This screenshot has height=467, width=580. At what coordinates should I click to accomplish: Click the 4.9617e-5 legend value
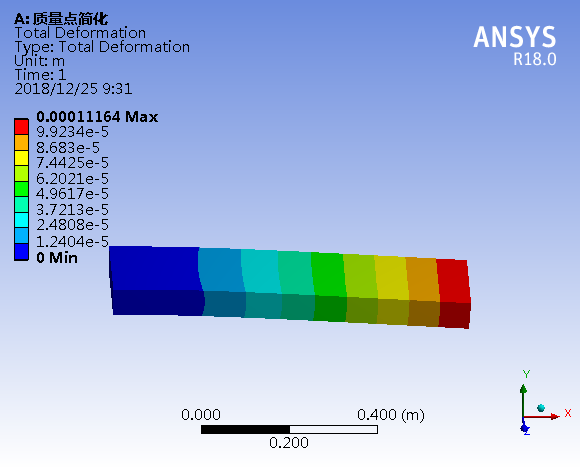(72, 194)
